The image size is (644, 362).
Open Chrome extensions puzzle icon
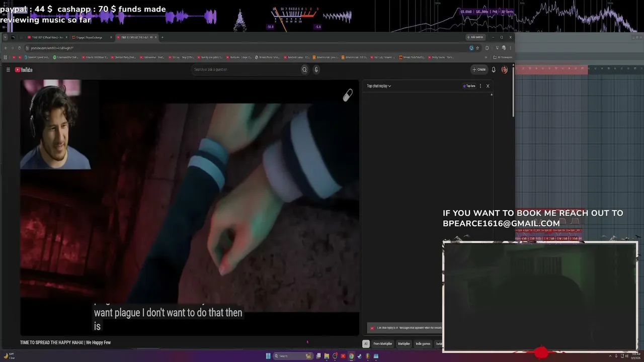pos(487,48)
